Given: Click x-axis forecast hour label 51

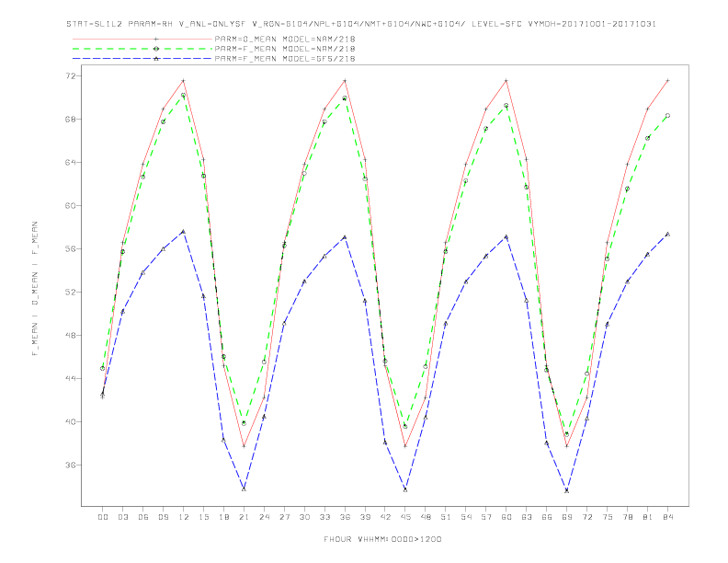Looking at the screenshot, I should tap(446, 517).
